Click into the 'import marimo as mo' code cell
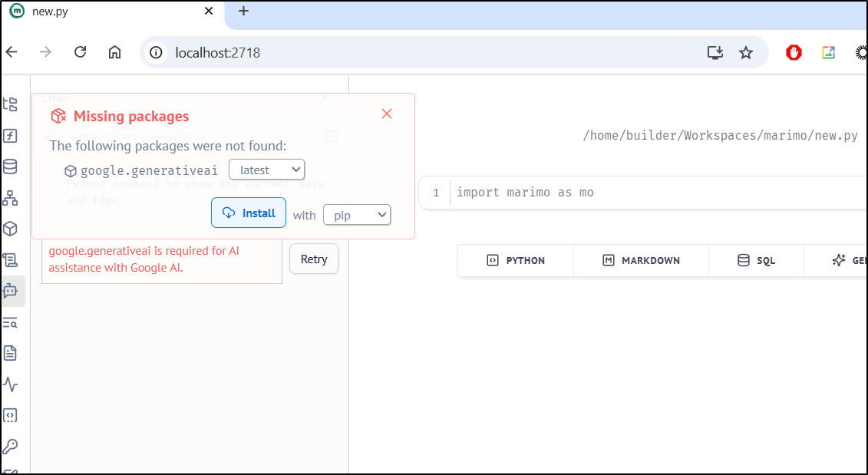The image size is (868, 475). point(614,192)
